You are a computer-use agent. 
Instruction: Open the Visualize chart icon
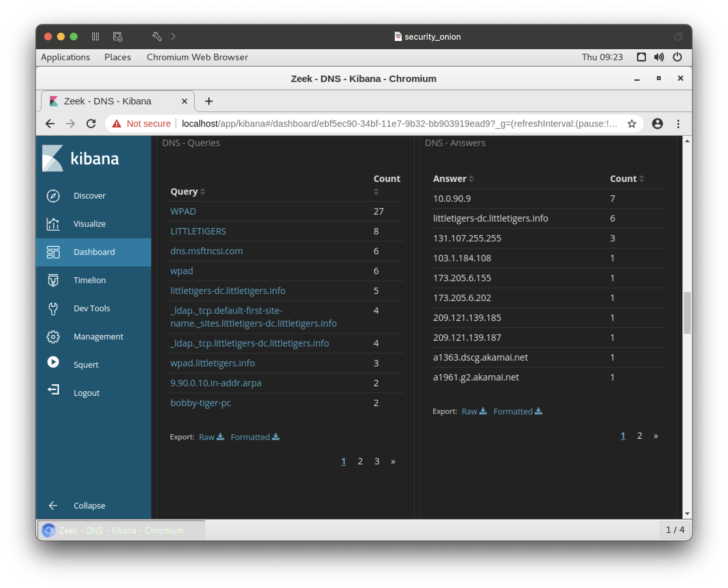click(x=53, y=224)
